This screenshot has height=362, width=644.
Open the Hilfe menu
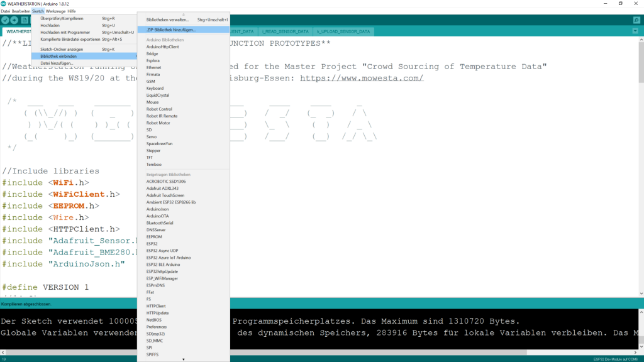coord(72,11)
